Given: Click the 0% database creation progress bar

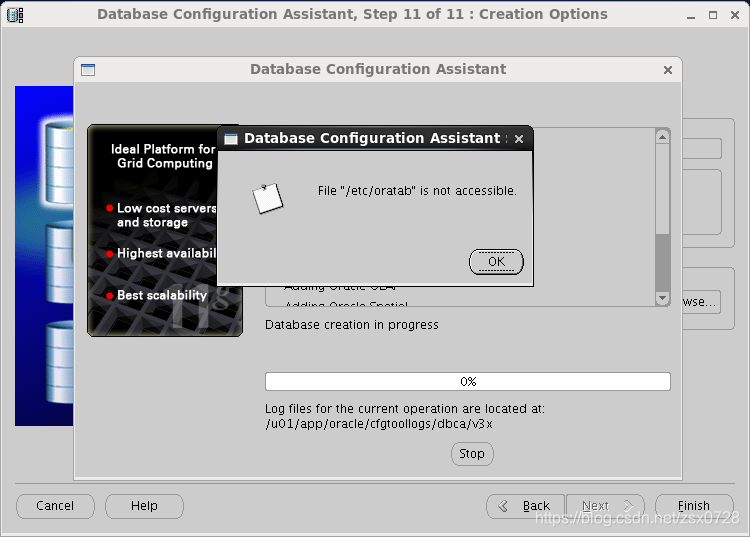Looking at the screenshot, I should point(468,382).
